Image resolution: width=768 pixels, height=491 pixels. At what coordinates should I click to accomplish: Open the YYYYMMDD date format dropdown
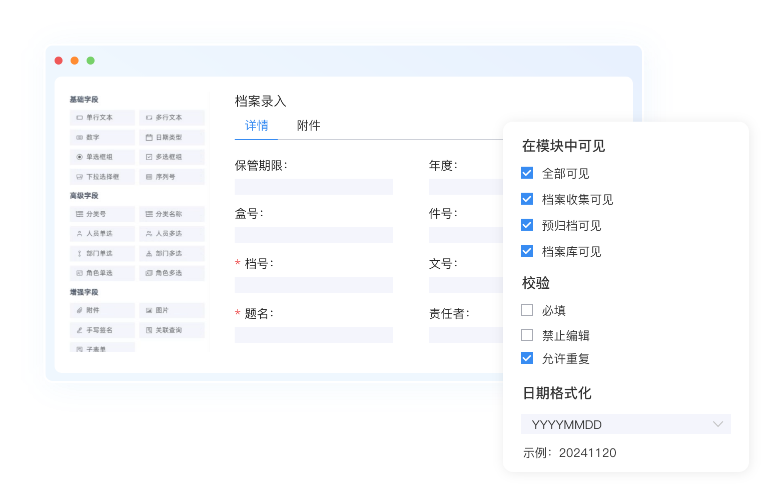tap(626, 424)
